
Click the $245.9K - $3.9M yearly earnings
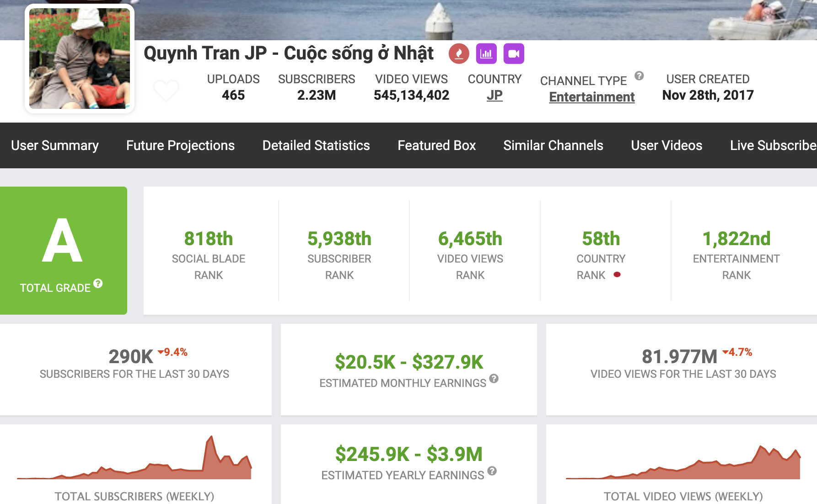click(x=409, y=454)
